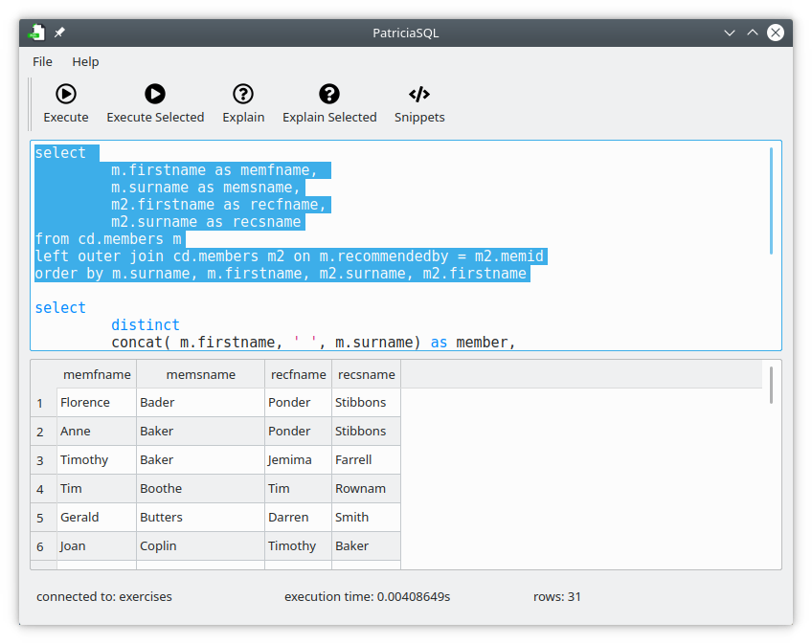Click the Explain question-mark icon
This screenshot has height=644, width=812.
pyautogui.click(x=243, y=94)
